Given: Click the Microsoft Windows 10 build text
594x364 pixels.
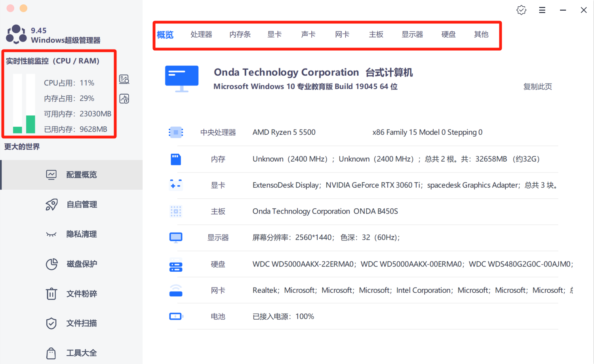Looking at the screenshot, I should (305, 87).
